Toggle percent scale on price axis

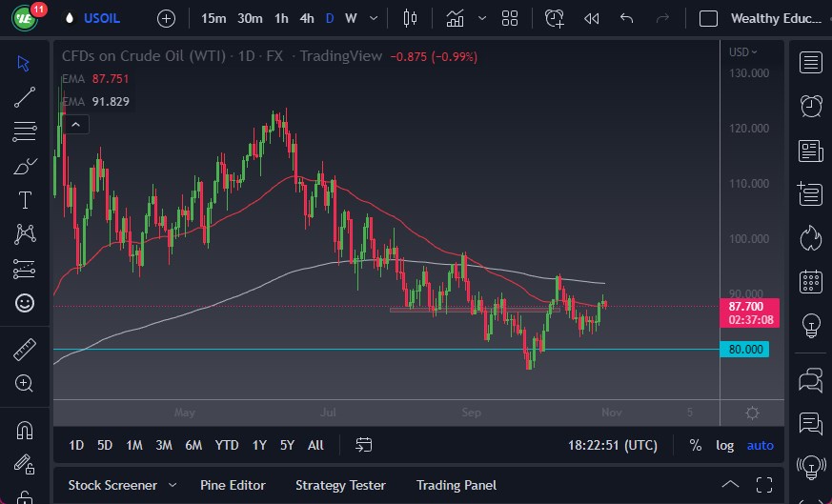pos(696,445)
